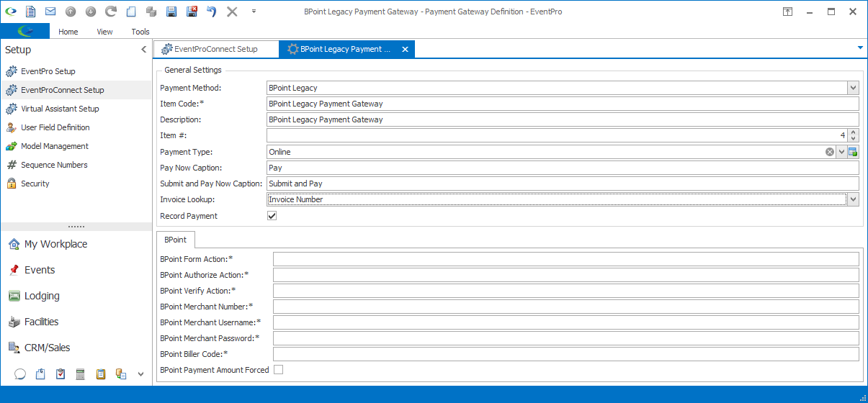Select EventProConnect Setup in navigation

tap(76, 90)
